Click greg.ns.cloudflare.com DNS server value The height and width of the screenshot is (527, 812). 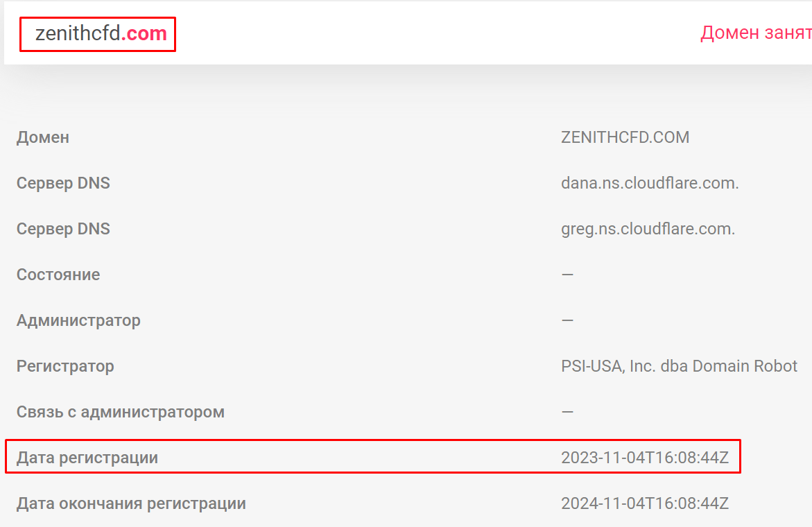click(x=648, y=229)
